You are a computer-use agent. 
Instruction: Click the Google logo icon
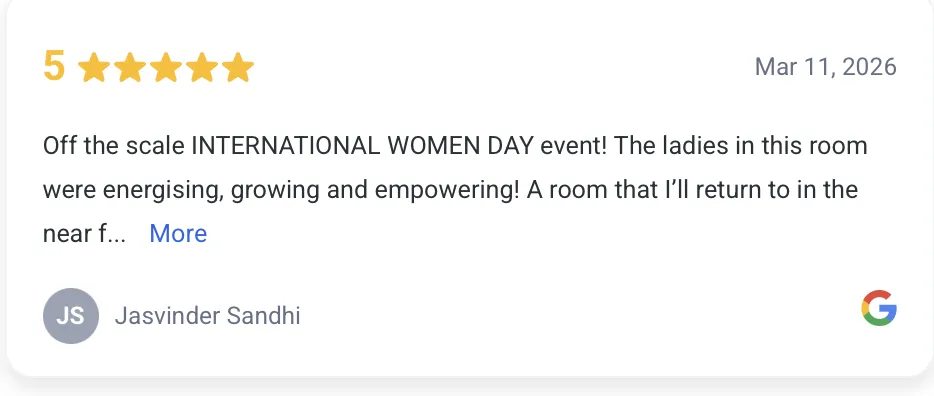click(x=879, y=308)
